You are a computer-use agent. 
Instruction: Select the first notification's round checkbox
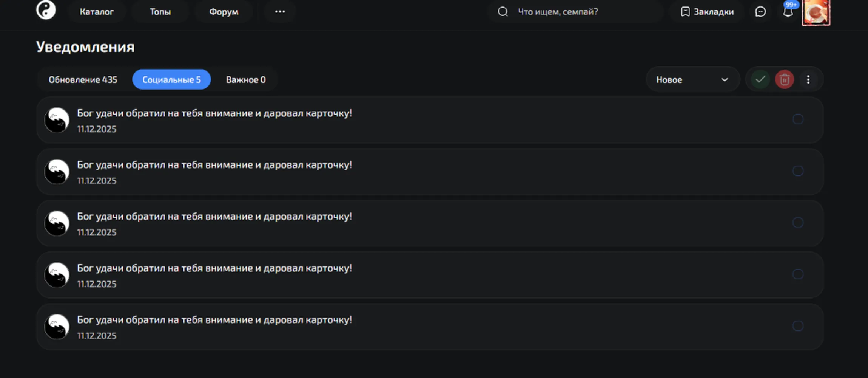pos(797,119)
